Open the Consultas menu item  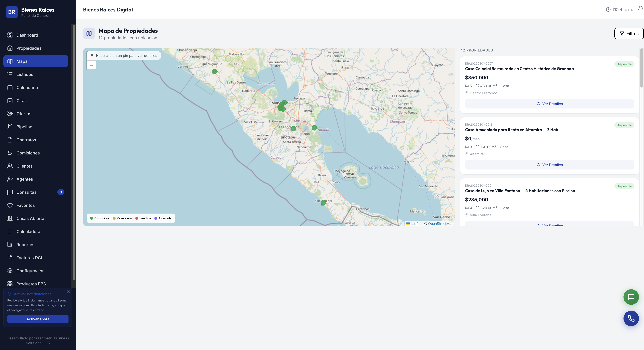coord(26,192)
